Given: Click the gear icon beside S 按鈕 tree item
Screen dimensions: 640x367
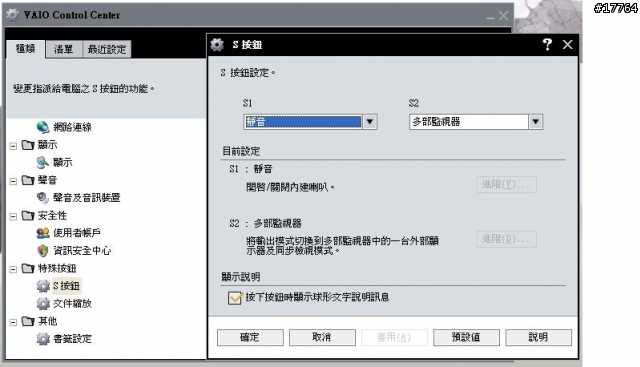Looking at the screenshot, I should [x=43, y=286].
